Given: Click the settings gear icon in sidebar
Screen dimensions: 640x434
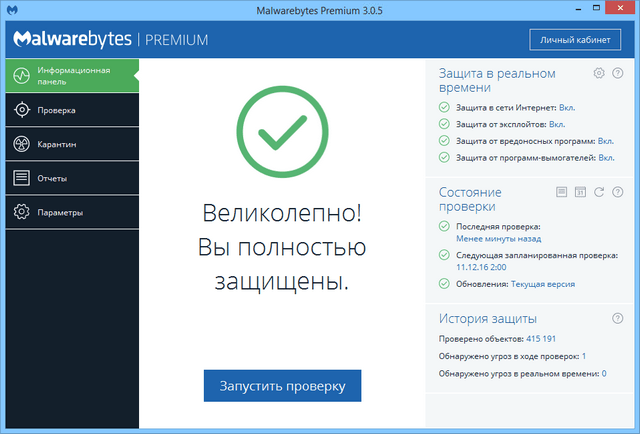Looking at the screenshot, I should pyautogui.click(x=22, y=212).
